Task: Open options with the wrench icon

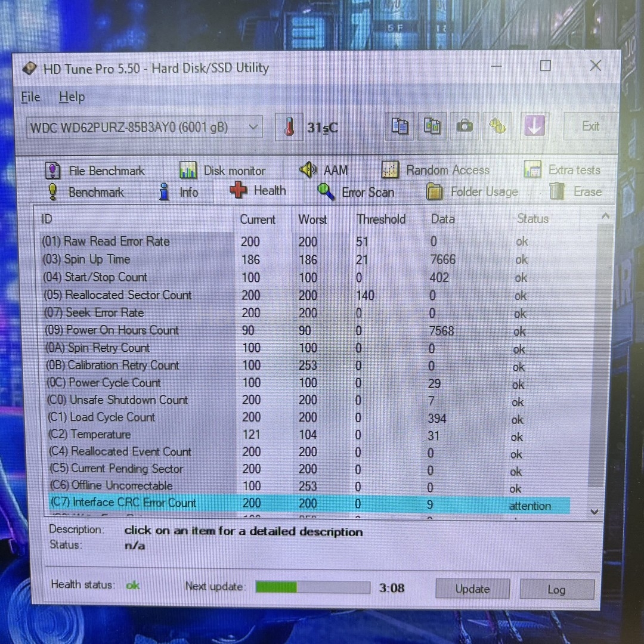Action: [x=497, y=126]
